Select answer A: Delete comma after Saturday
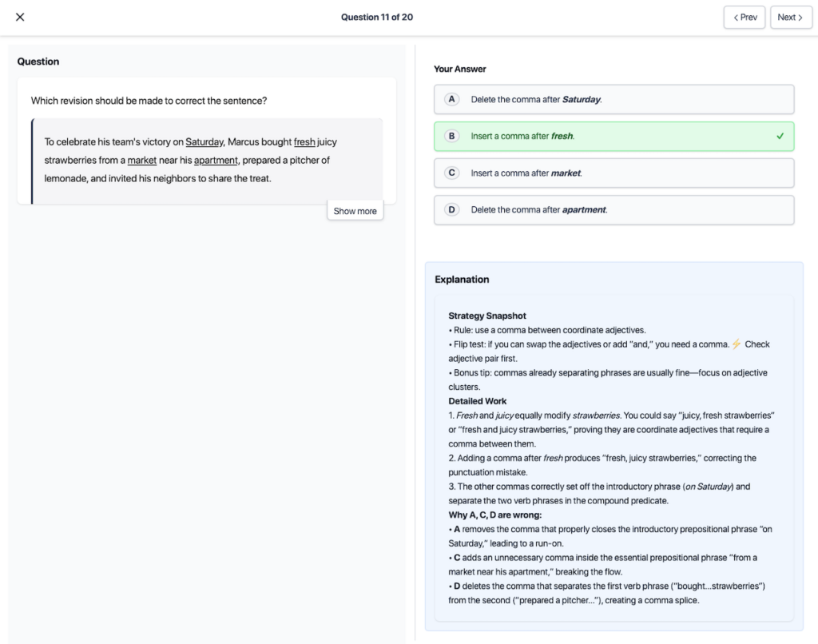Viewport: 818px width, 644px height. coord(613,100)
